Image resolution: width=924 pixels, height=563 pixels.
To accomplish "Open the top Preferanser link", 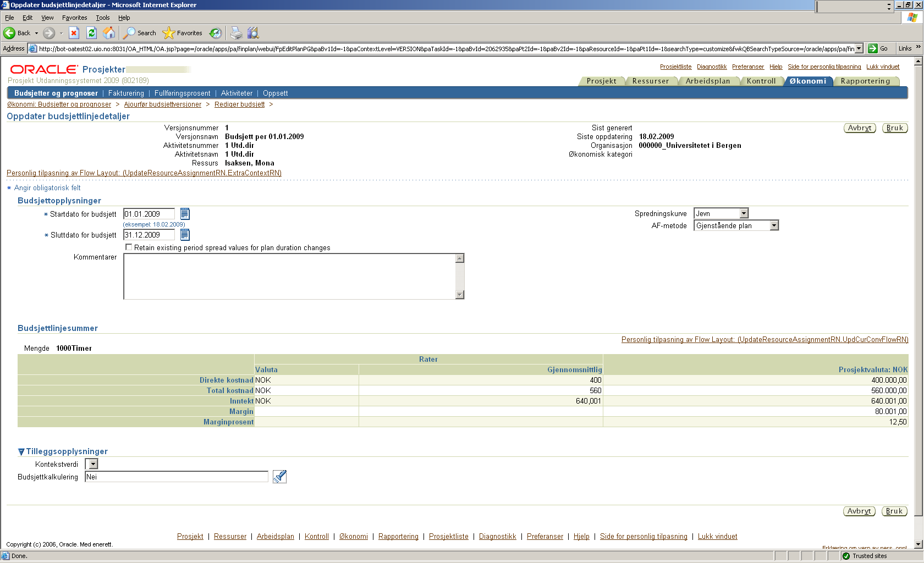I will coord(748,67).
